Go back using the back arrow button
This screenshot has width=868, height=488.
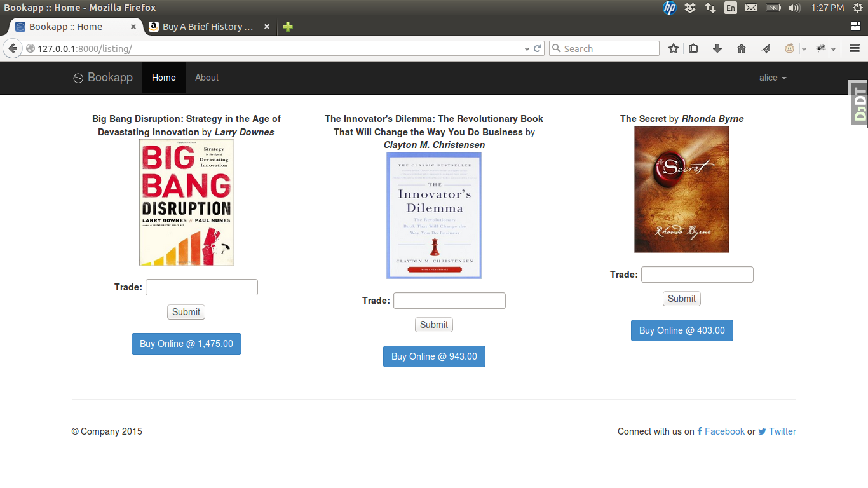[12, 48]
